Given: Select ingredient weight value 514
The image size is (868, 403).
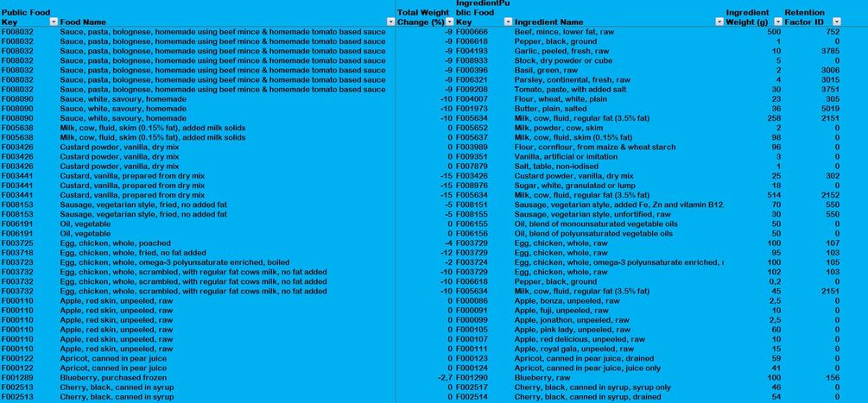Looking at the screenshot, I should [x=774, y=195].
